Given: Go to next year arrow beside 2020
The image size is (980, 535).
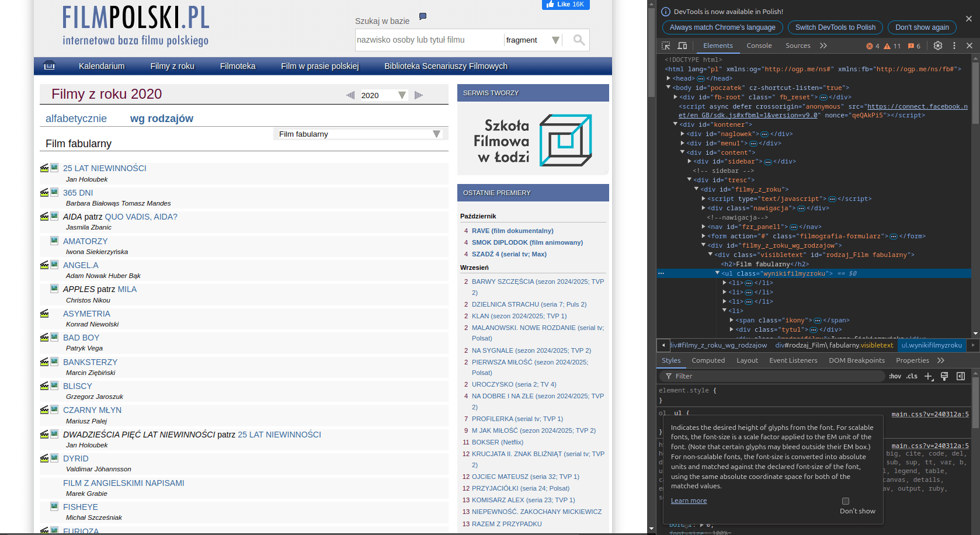Looking at the screenshot, I should point(419,95).
